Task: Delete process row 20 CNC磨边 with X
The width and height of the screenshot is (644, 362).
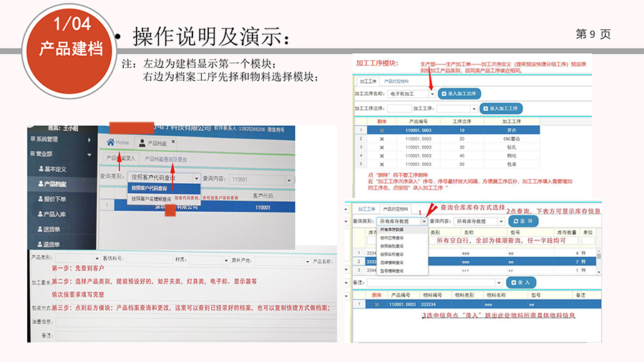Action: coord(381,139)
